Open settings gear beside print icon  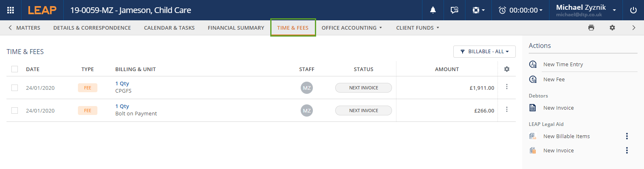point(612,28)
